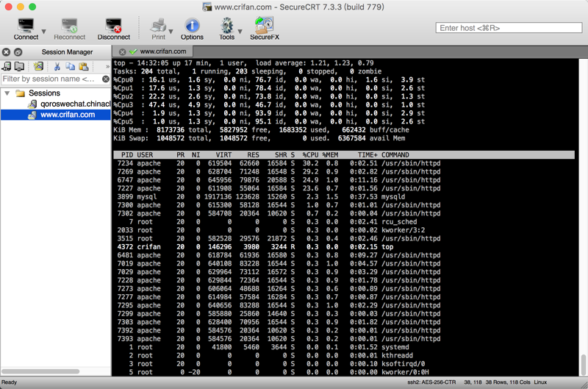Click the kworker/3:2 process row
The height and width of the screenshot is (389, 588).
click(x=270, y=230)
